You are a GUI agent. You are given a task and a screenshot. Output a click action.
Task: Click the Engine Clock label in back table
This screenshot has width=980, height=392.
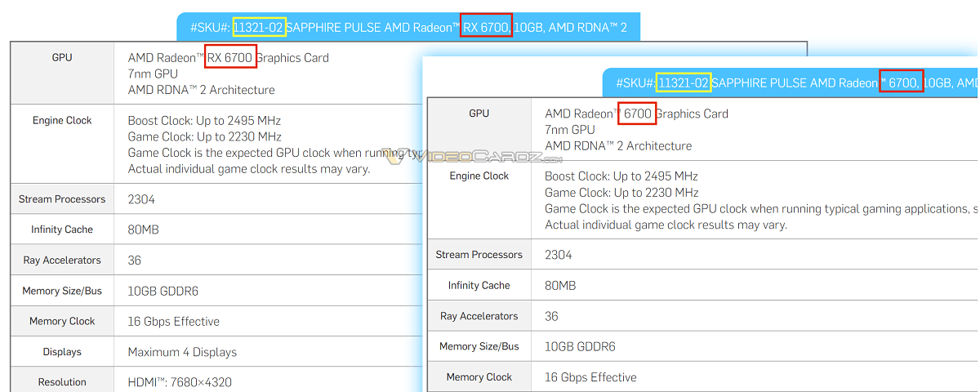click(62, 120)
